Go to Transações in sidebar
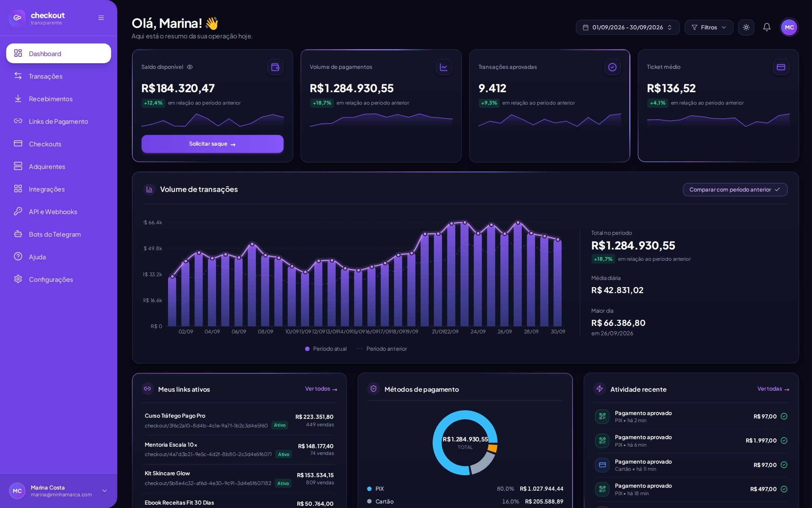The width and height of the screenshot is (812, 508). point(59,76)
